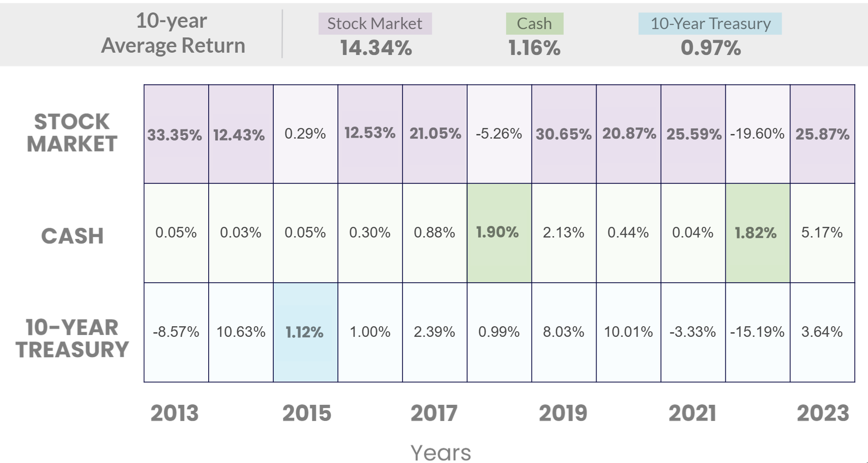868x463 pixels.
Task: Click the highlighted 1.82% cash cell
Action: (x=755, y=232)
